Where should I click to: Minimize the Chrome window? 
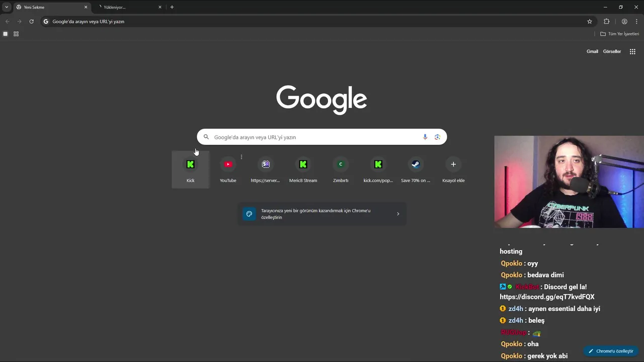click(605, 7)
